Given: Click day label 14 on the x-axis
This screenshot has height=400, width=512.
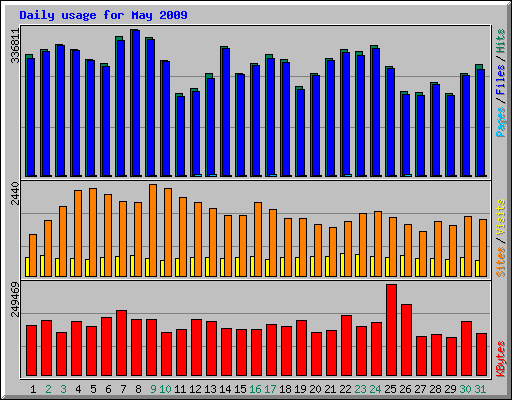Looking at the screenshot, I should pyautogui.click(x=225, y=389).
